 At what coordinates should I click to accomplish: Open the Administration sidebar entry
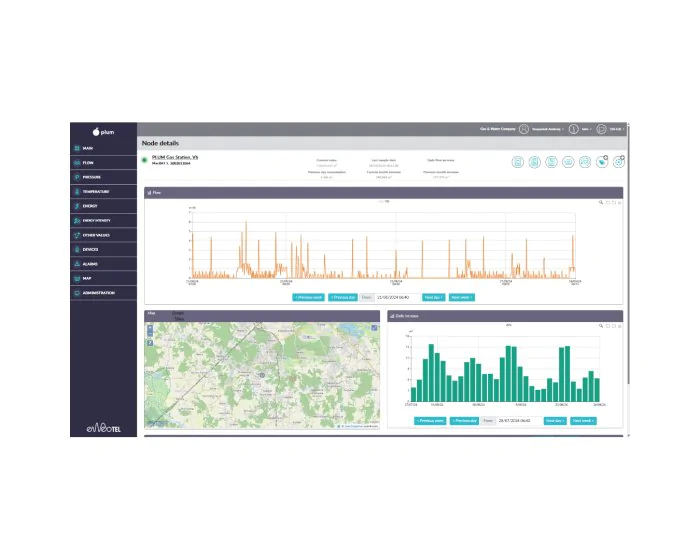click(x=103, y=293)
